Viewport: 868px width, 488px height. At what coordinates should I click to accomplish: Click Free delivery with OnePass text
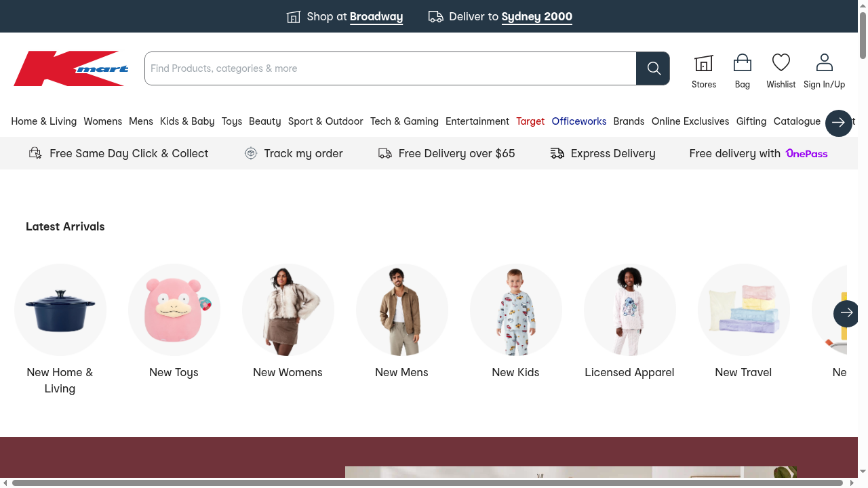(x=735, y=153)
